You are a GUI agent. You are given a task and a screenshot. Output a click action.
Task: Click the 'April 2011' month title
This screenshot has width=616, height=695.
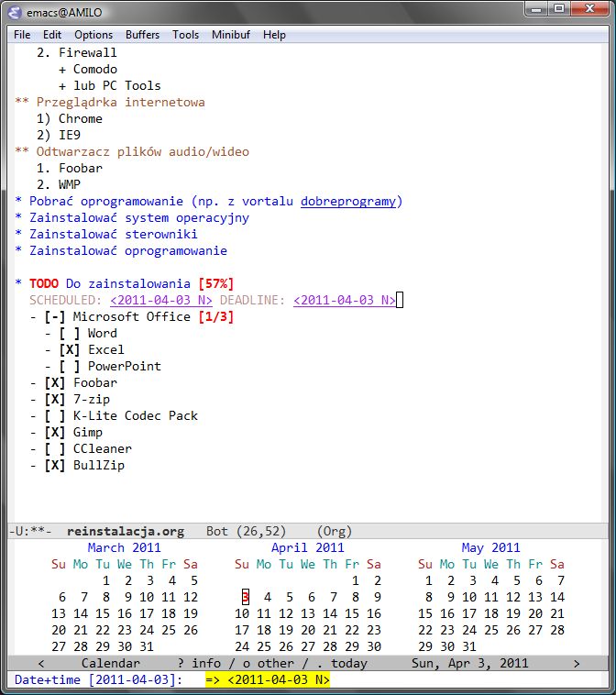click(308, 547)
